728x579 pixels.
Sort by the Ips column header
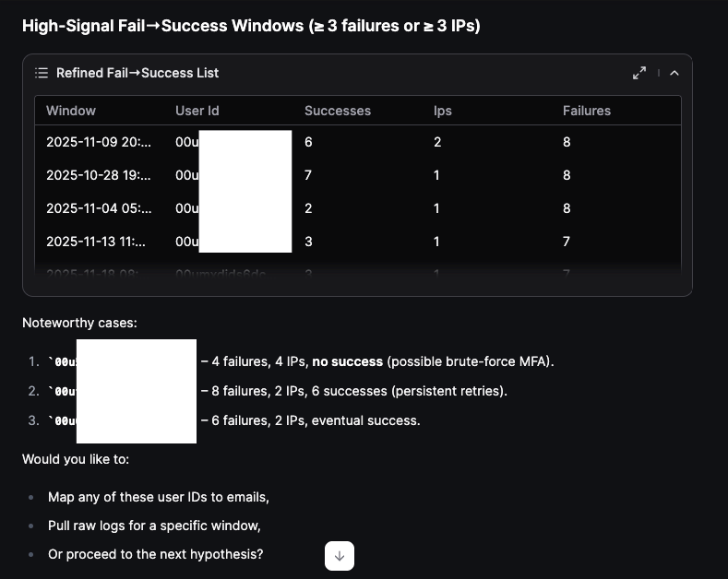click(x=443, y=111)
